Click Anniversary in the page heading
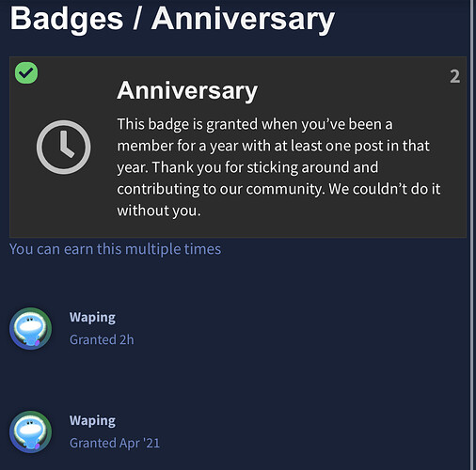This screenshot has height=470, width=476. 243,19
